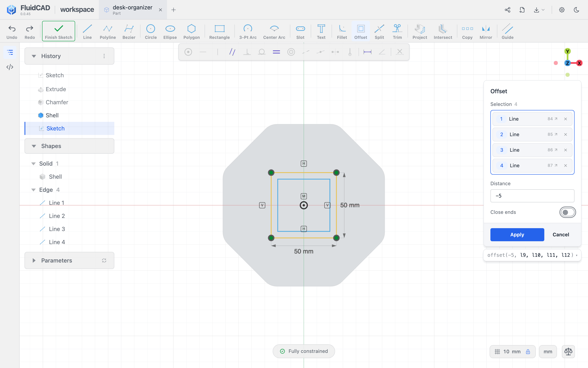Select the Polyline tool
588x368 pixels.
click(x=108, y=32)
